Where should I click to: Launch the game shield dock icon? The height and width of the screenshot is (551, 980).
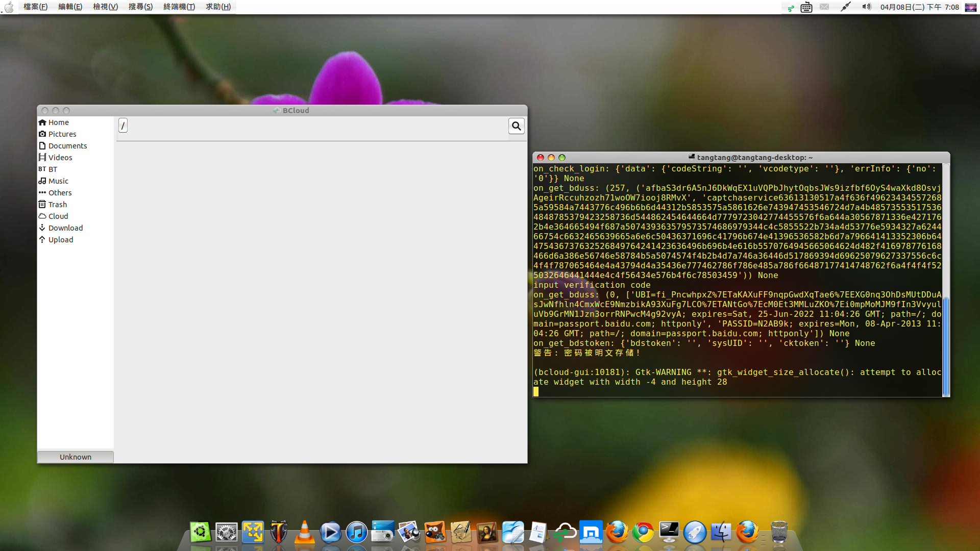[x=279, y=532]
